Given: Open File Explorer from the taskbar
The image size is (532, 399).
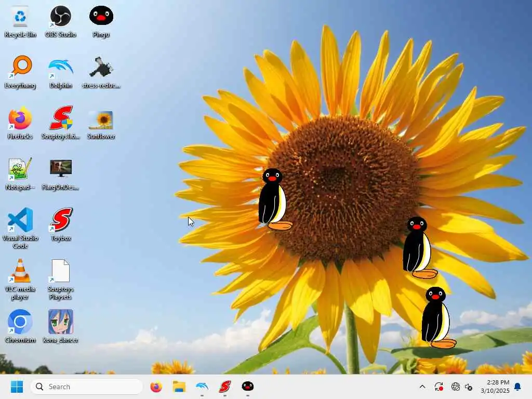Looking at the screenshot, I should (x=179, y=387).
